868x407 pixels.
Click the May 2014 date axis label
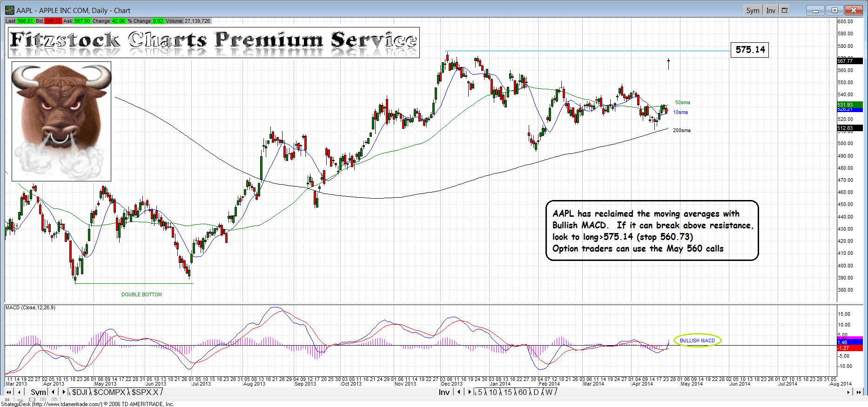point(692,384)
